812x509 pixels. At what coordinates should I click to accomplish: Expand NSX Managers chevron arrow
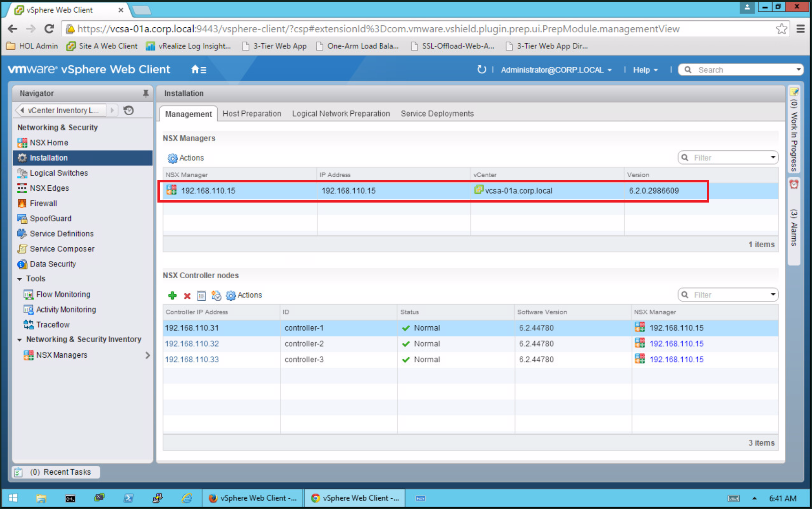pyautogui.click(x=148, y=355)
